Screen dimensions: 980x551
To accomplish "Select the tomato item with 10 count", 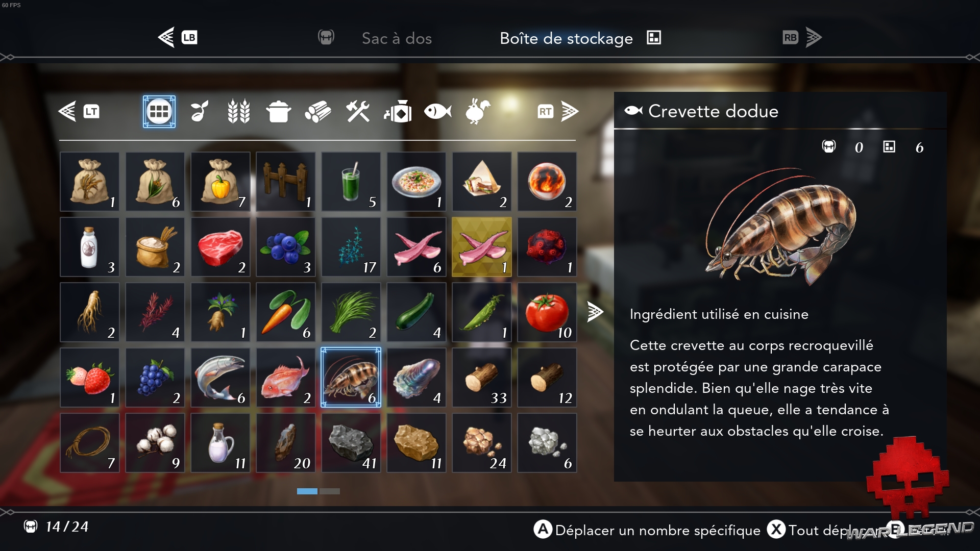I will click(547, 312).
